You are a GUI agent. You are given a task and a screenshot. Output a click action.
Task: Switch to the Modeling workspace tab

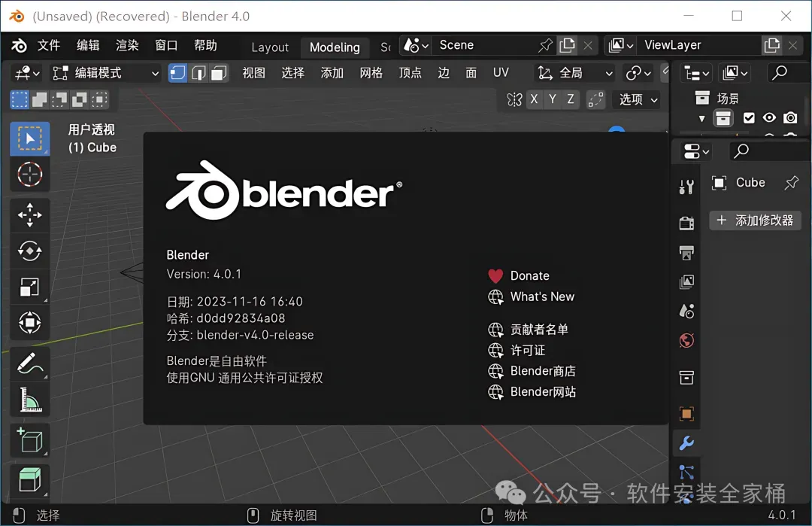click(x=335, y=47)
